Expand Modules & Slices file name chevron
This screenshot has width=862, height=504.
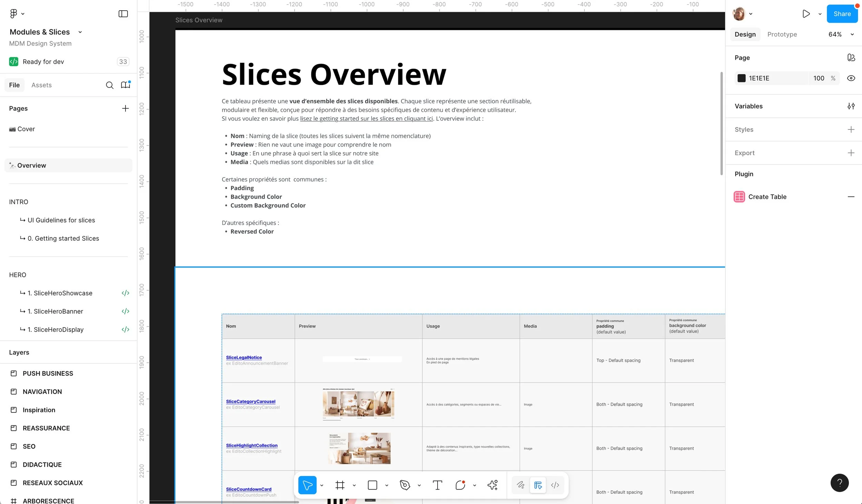tap(80, 32)
